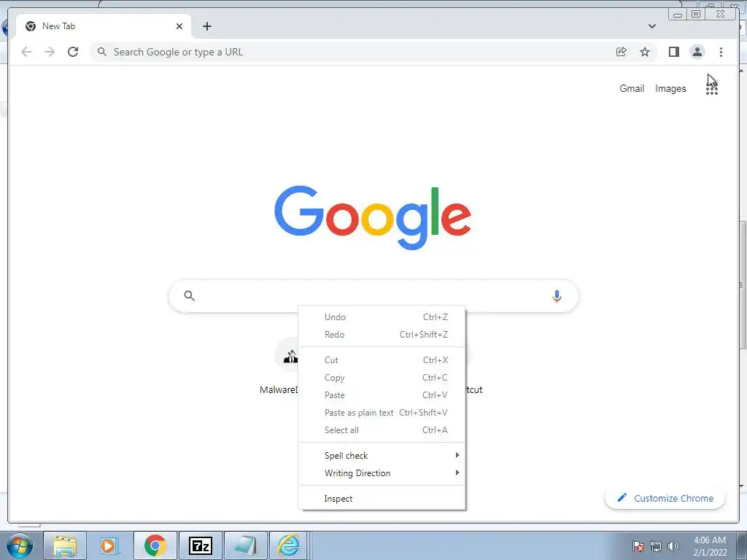Click the volume speaker tray icon

coord(673,546)
